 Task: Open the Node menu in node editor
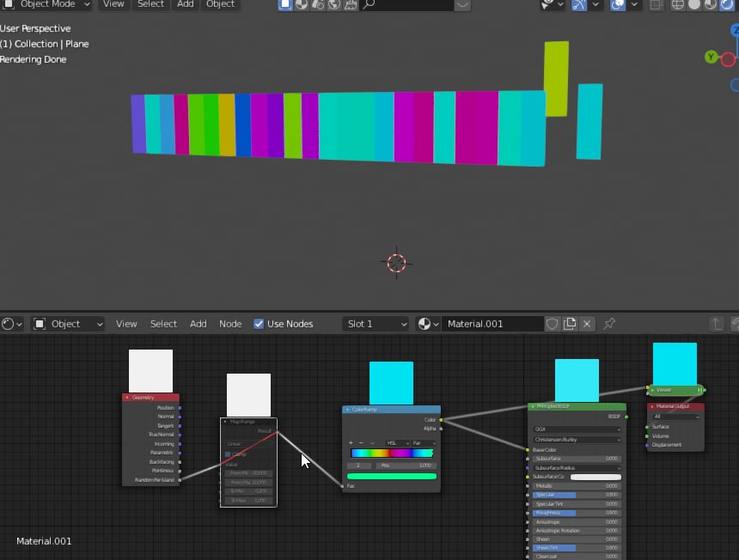pos(230,324)
